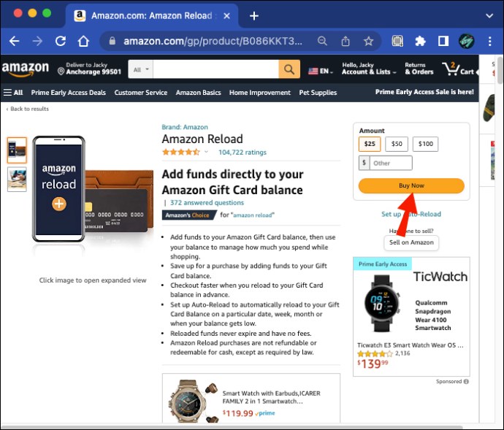The height and width of the screenshot is (430, 504).
Task: Expand the Account & Lists menu
Action: 368,69
